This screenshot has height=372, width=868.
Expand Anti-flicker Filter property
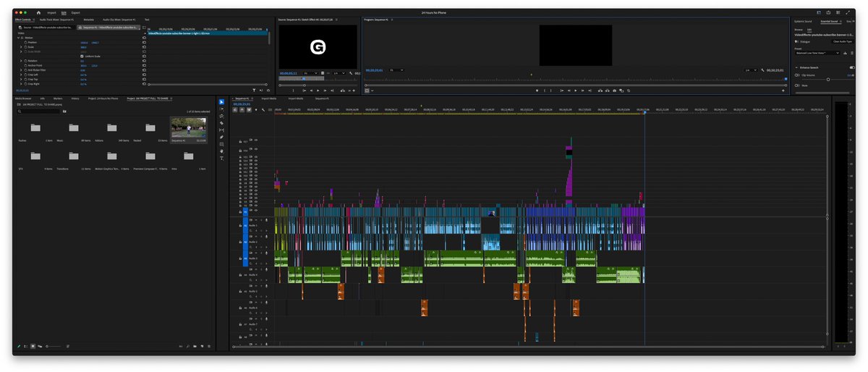coord(21,70)
